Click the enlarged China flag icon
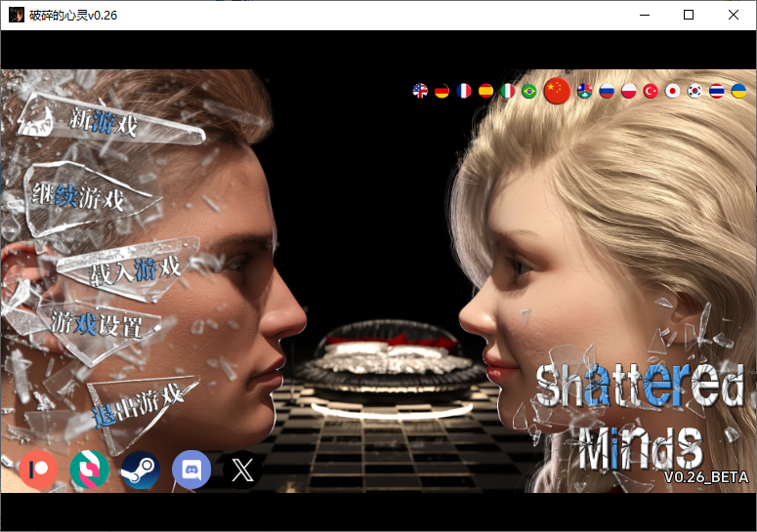757x532 pixels. click(x=557, y=90)
